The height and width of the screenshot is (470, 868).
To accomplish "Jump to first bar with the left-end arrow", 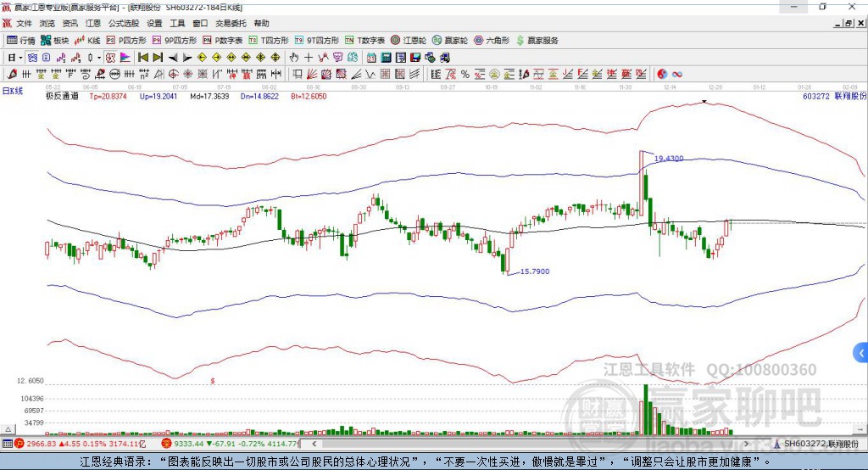I will coord(142,58).
